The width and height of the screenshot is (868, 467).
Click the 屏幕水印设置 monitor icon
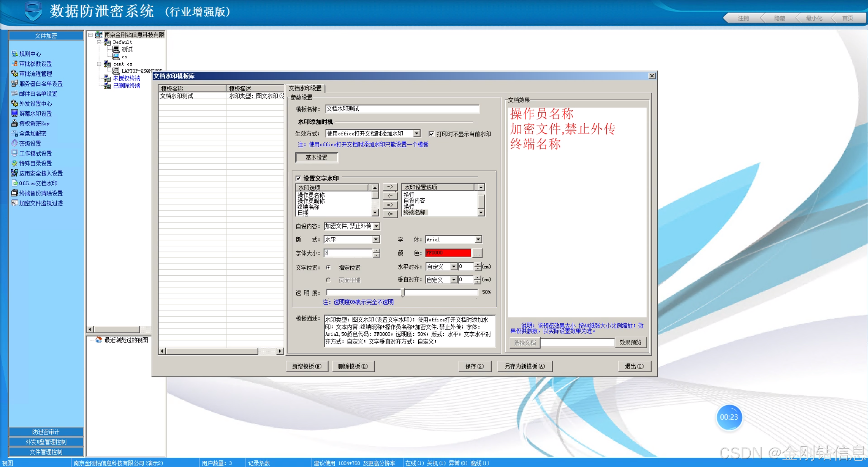(14, 113)
